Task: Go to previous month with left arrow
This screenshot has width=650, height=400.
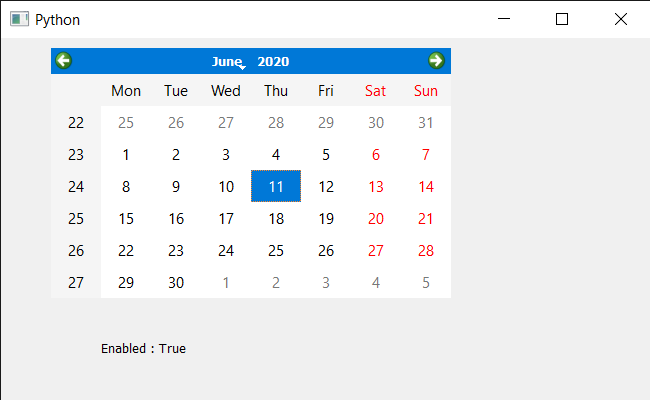Action: (x=63, y=61)
